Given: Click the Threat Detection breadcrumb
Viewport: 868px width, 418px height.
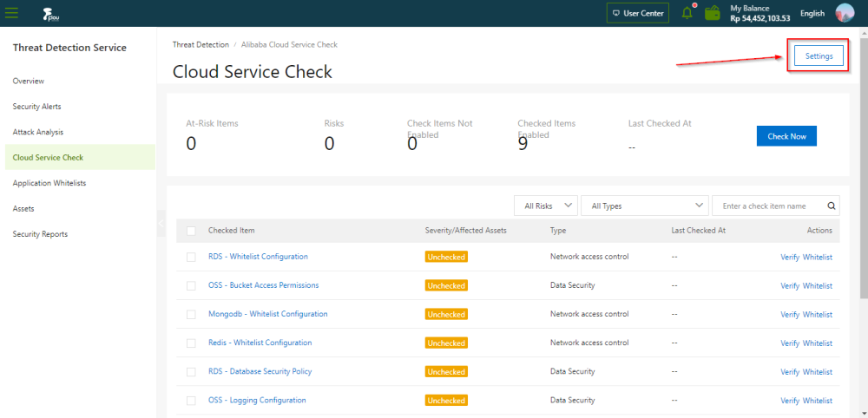Looking at the screenshot, I should coord(201,45).
